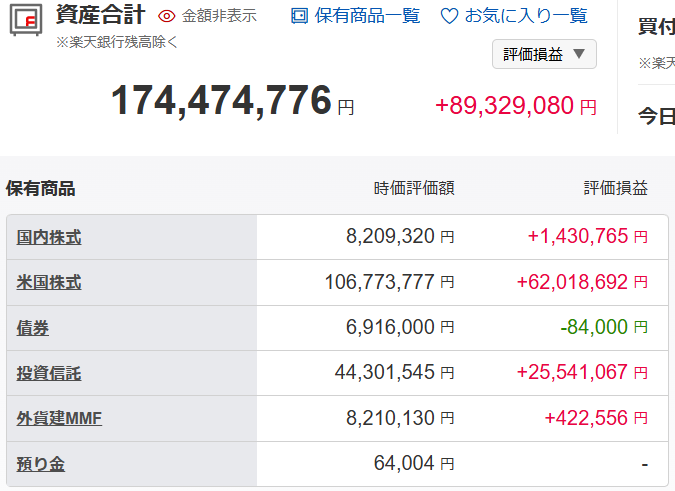Viewport: 675px width, 491px height.
Task: Click the total gain +89,329,080 円
Action: [516, 106]
